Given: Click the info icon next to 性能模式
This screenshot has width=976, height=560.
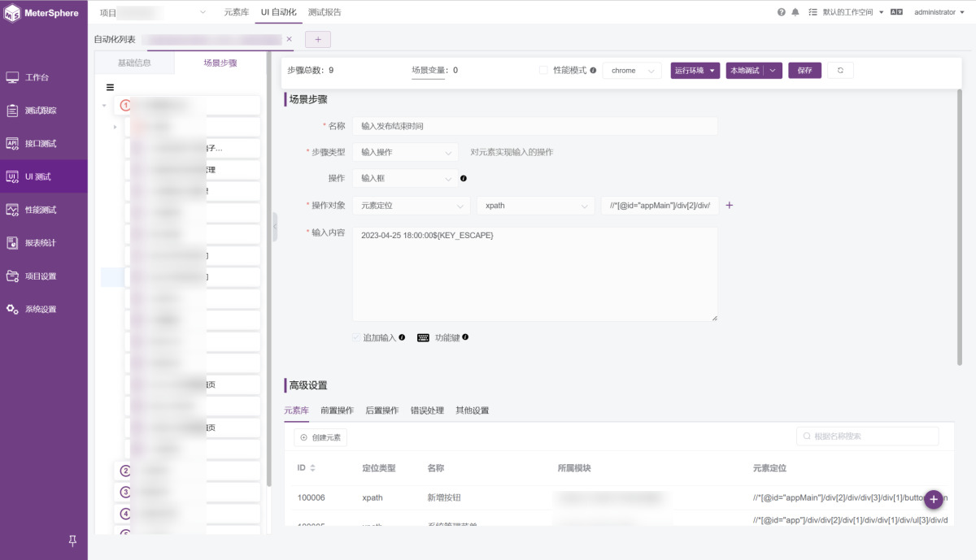Looking at the screenshot, I should coord(593,71).
